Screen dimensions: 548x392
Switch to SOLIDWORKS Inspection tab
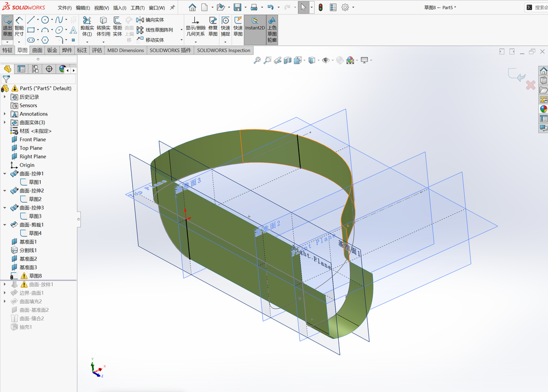pos(224,50)
